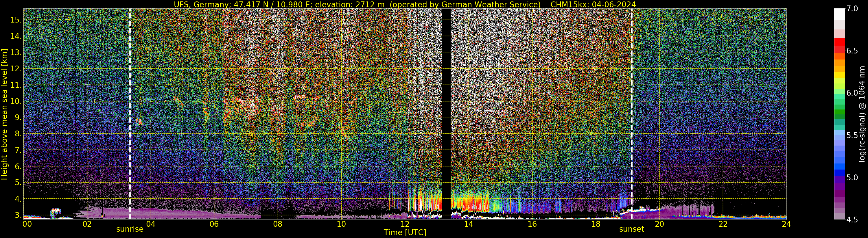Click the colorbar 7.0 value label

click(x=852, y=9)
